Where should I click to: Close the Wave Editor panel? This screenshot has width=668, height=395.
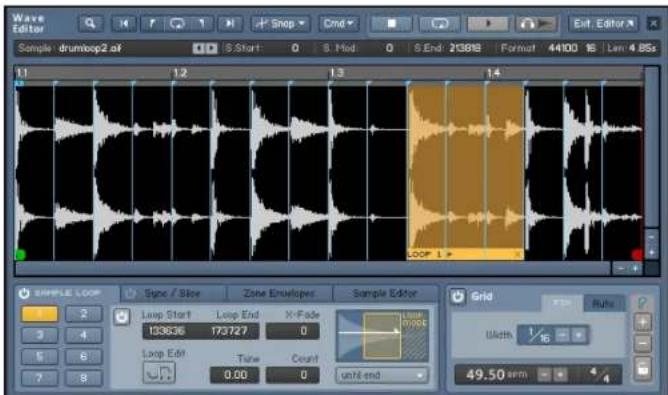(x=653, y=23)
